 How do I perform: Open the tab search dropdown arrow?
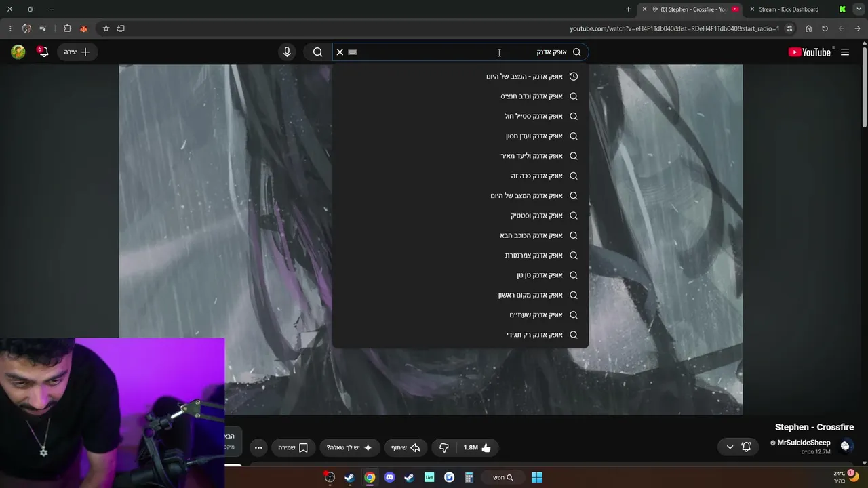857,9
